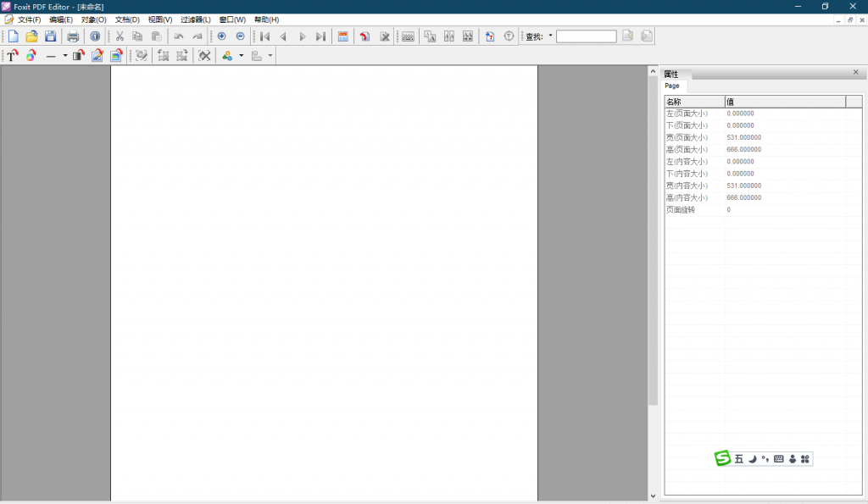Save the document with floppy icon
868x504 pixels.
tap(50, 36)
